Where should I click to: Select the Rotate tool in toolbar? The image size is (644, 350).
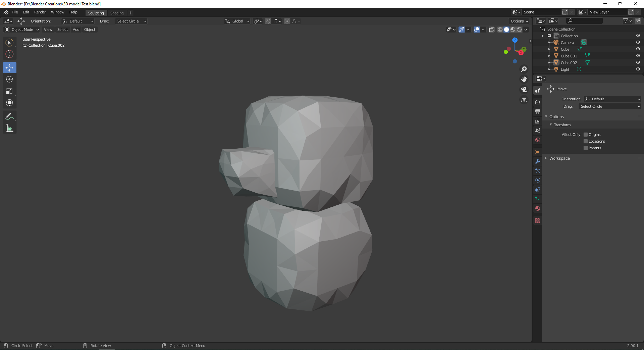tap(9, 80)
